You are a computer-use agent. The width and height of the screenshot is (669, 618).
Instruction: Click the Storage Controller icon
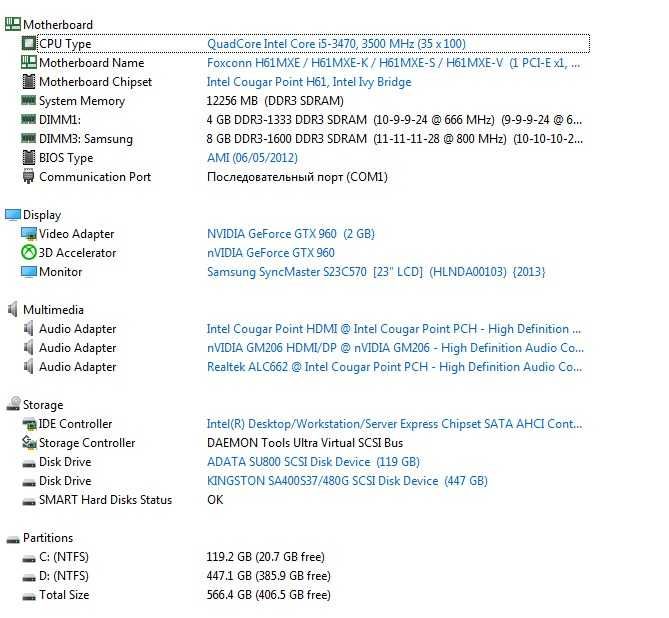point(29,442)
